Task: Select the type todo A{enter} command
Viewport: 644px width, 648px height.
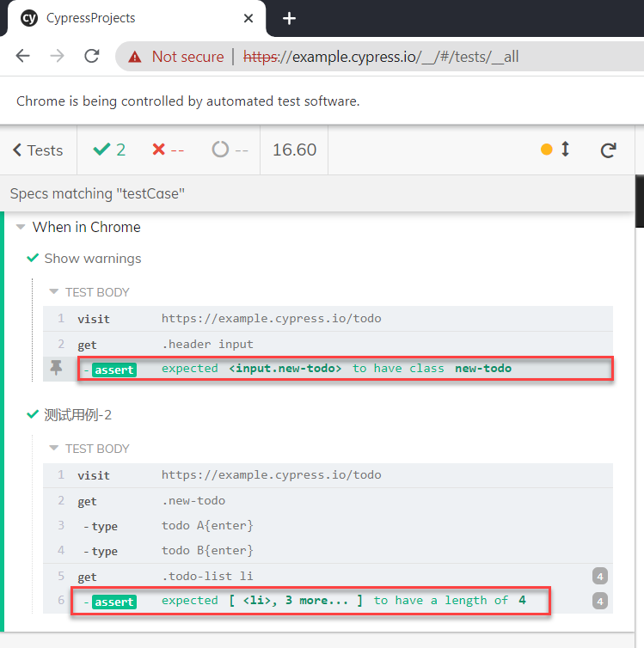Action: 328,526
